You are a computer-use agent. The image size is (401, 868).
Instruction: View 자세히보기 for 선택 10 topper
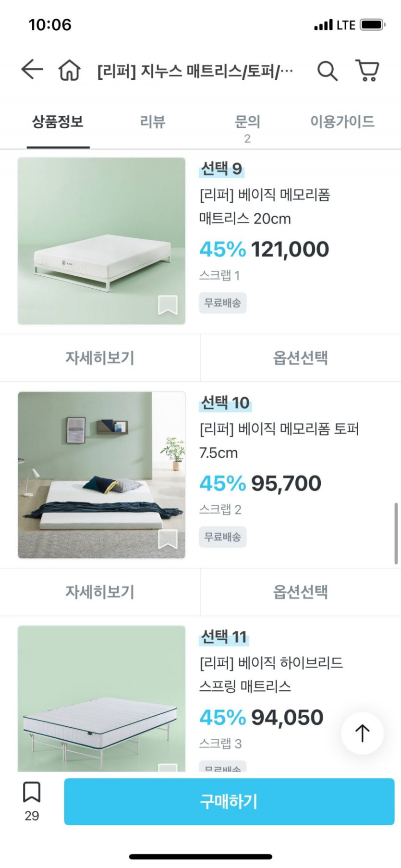click(x=100, y=592)
